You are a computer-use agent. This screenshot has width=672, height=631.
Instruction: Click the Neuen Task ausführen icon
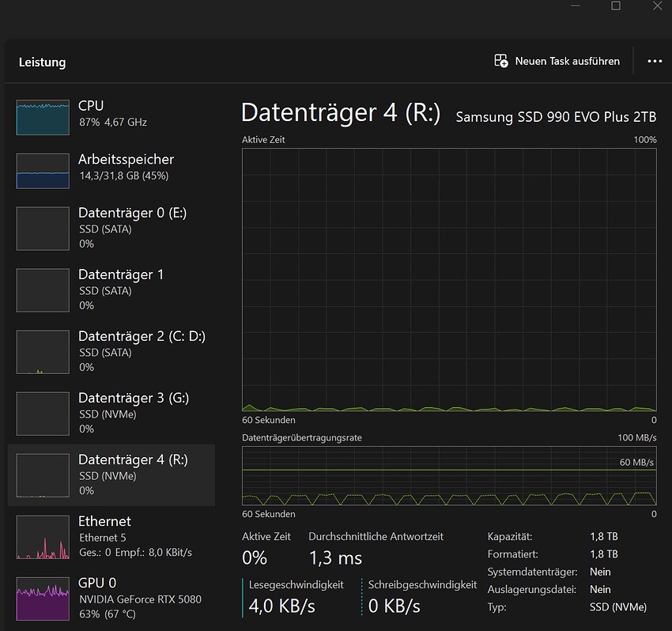pyautogui.click(x=500, y=61)
